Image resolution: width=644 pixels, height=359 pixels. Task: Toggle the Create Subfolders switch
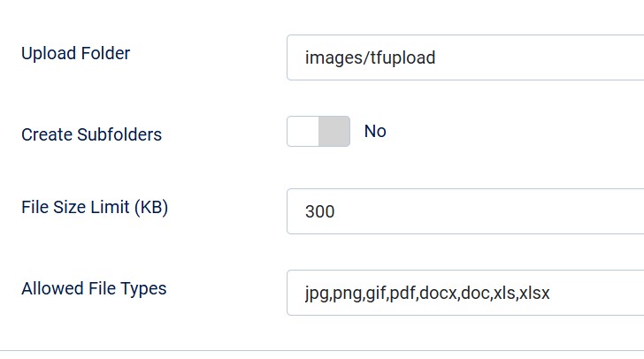point(318,132)
